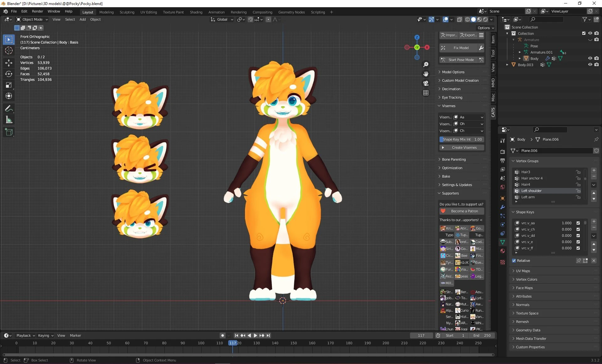Select Solid viewport shading mode
Viewport: 602px width, 364px height.
473,19
